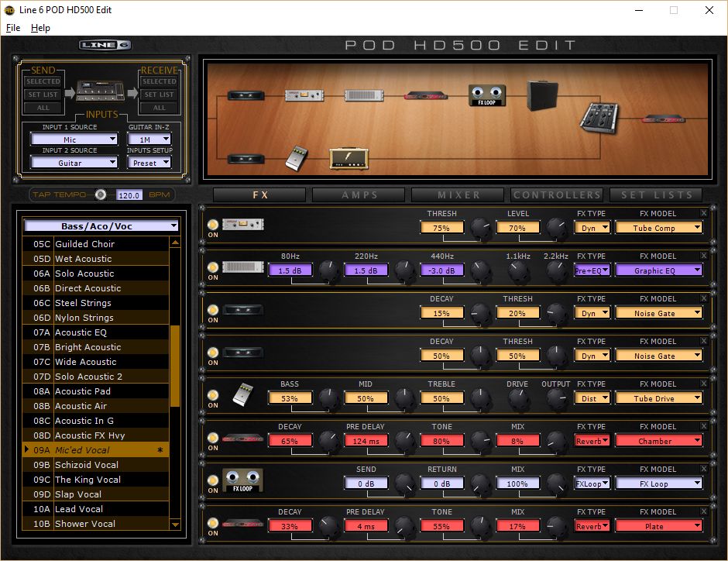728x561 pixels.
Task: Toggle the Tube Drive ON switch
Action: coord(213,395)
